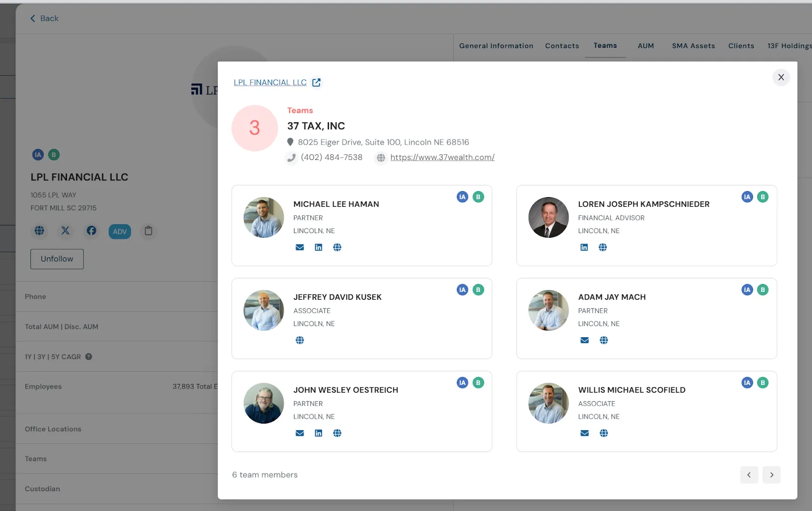This screenshot has height=511, width=812.
Task: Switch to Contacts tab
Action: coord(562,46)
